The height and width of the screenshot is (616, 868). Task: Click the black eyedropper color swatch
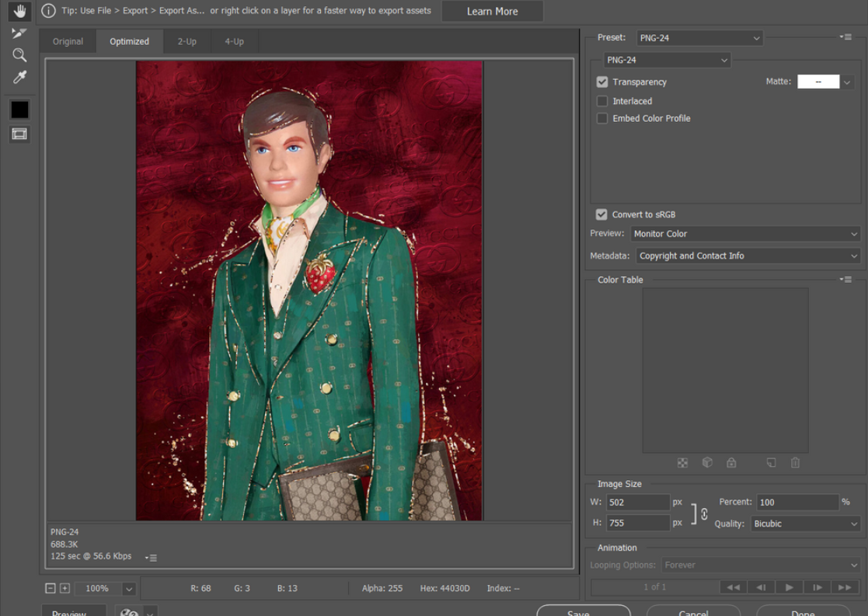tap(19, 110)
